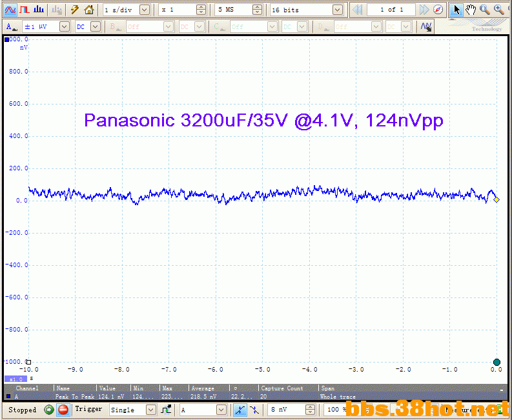Switch to Scope mode icon

(x=10, y=10)
